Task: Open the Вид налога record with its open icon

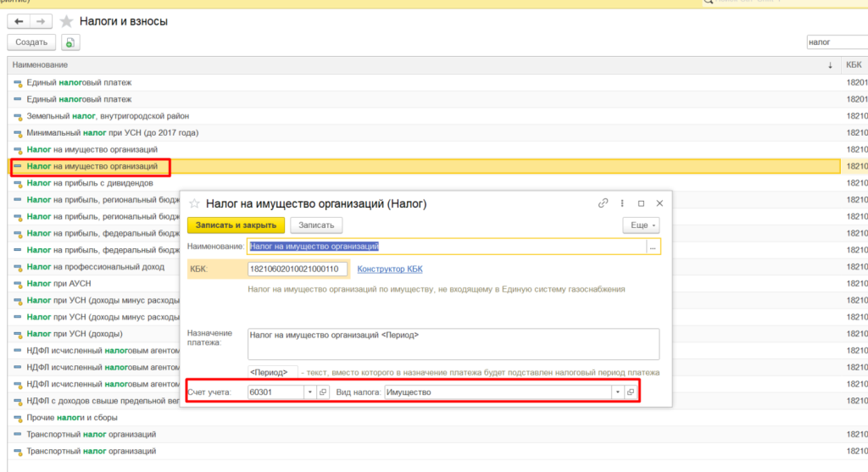Action: click(630, 392)
